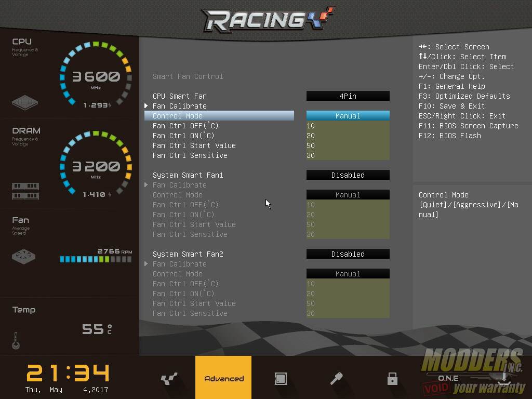Click F11: BIOS Screen Capture text

coord(469,126)
